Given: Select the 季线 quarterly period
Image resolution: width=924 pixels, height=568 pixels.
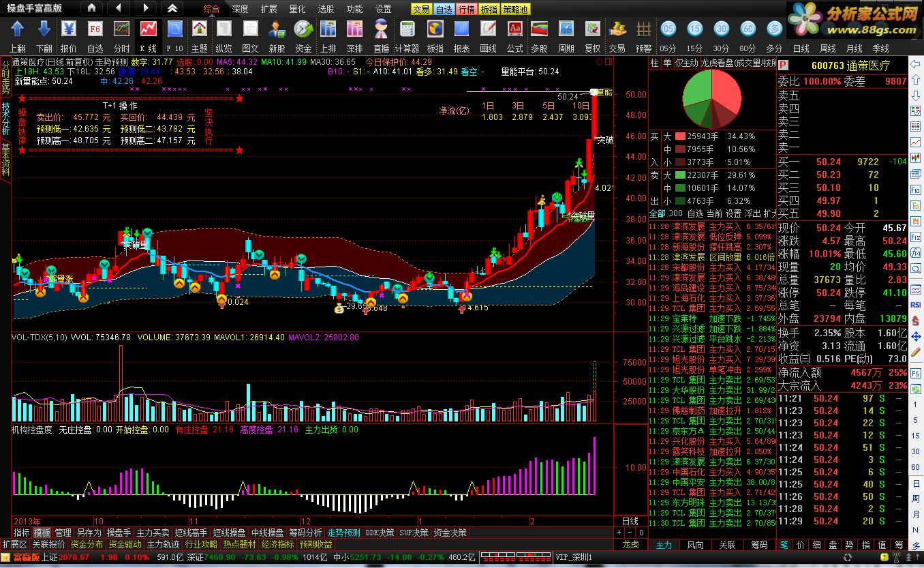Looking at the screenshot, I should (880, 48).
